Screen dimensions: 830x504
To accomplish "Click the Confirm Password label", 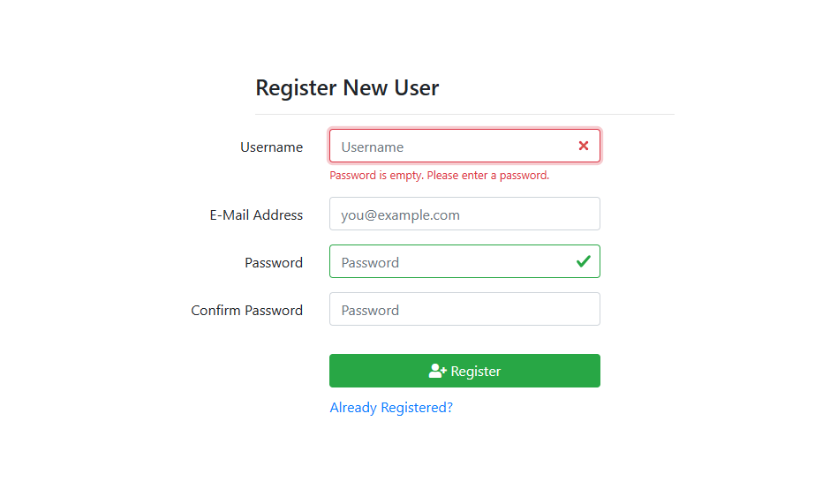I will coord(246,310).
